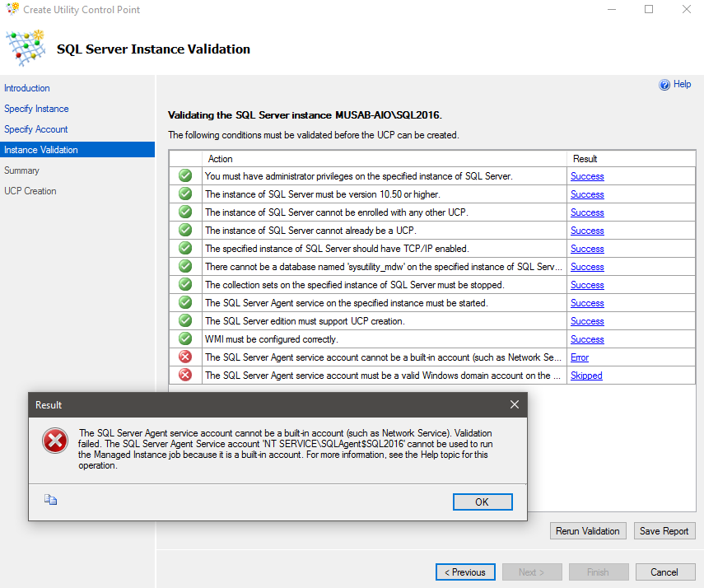The image size is (704, 588).
Task: Click the red X icon beside built-in account row
Action: point(185,357)
